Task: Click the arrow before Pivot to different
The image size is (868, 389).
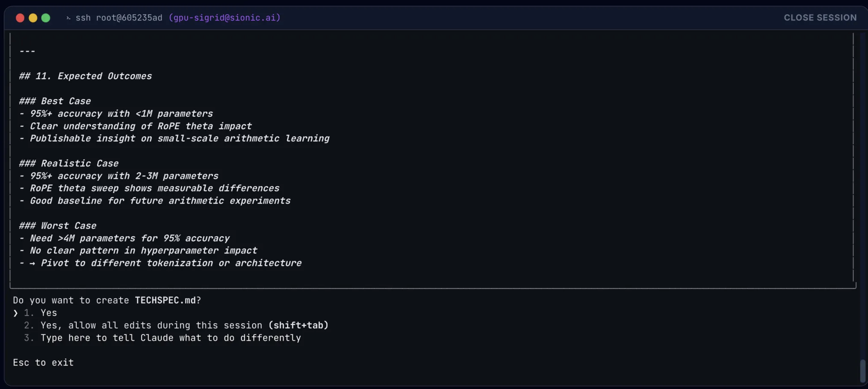Action: [x=32, y=263]
